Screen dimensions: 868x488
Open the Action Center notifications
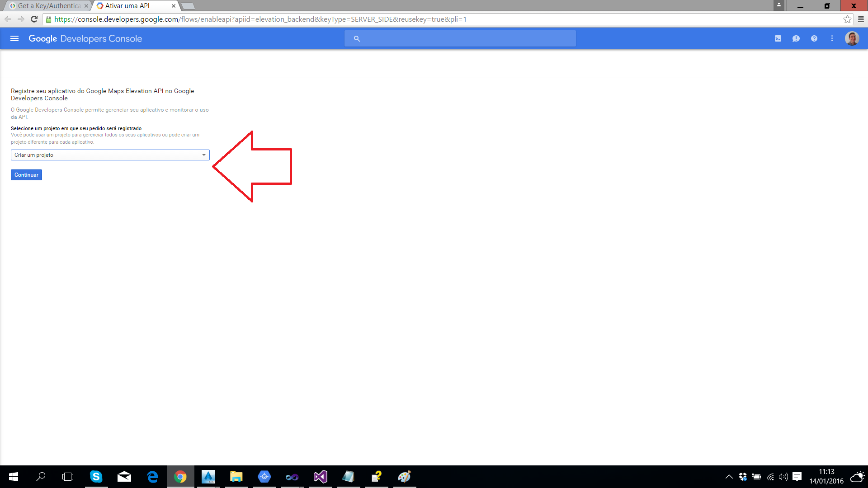click(x=797, y=477)
